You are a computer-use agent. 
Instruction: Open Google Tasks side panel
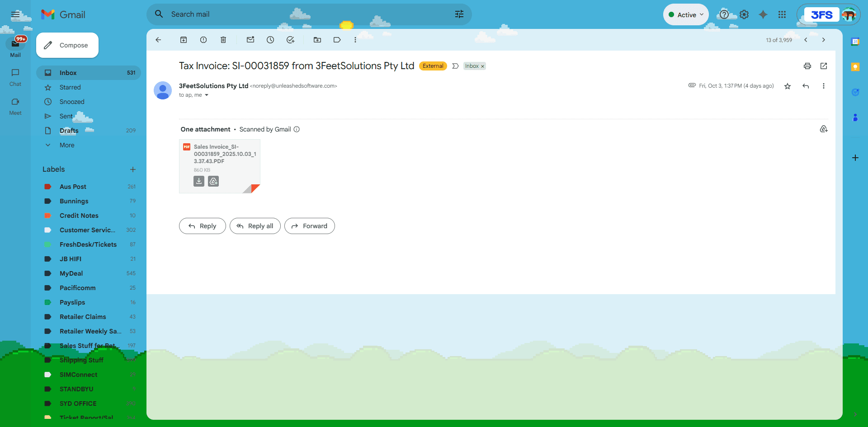[855, 92]
